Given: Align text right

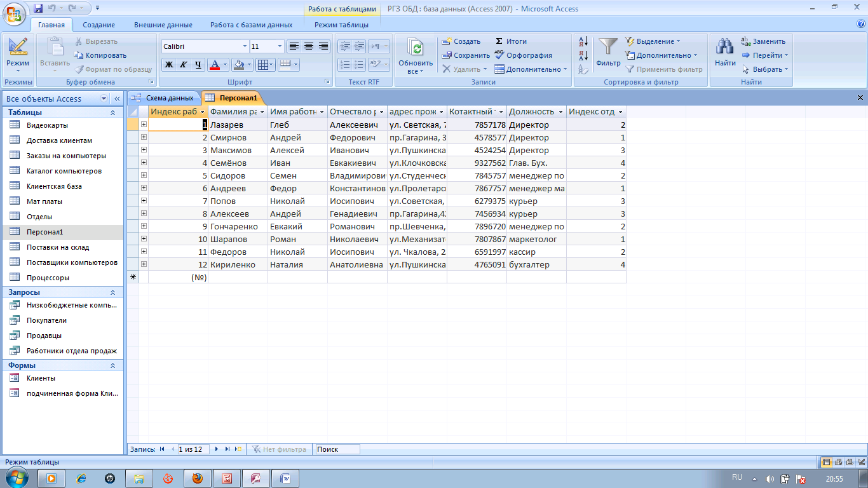Looking at the screenshot, I should 323,46.
